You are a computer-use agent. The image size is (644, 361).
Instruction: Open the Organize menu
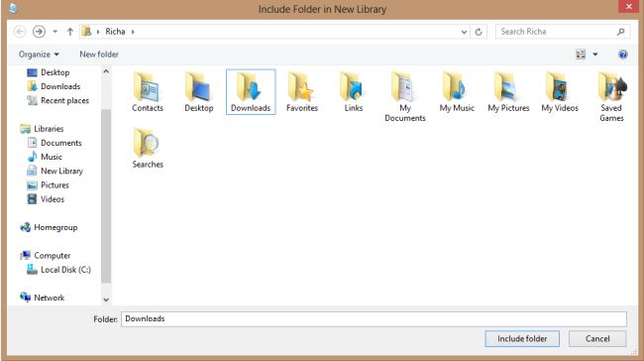(39, 55)
